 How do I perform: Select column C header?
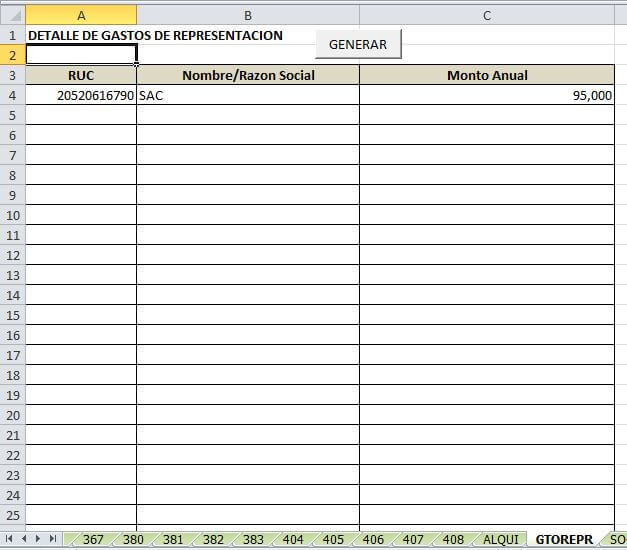[487, 15]
